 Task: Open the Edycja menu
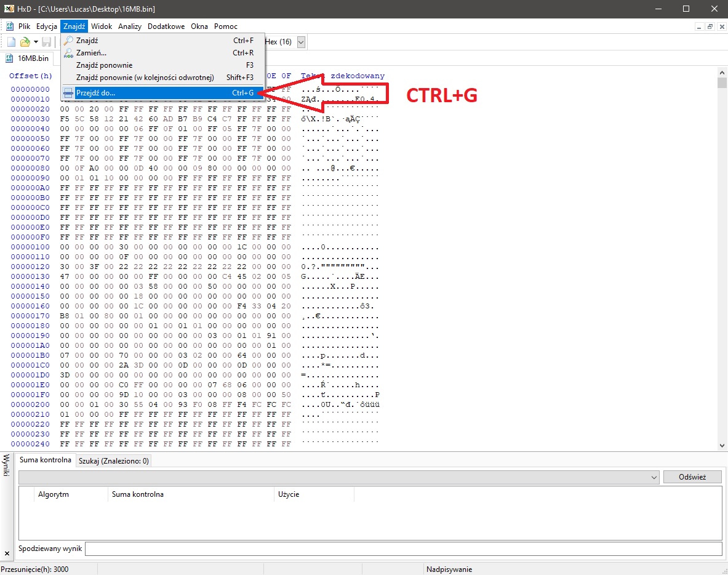[46, 26]
